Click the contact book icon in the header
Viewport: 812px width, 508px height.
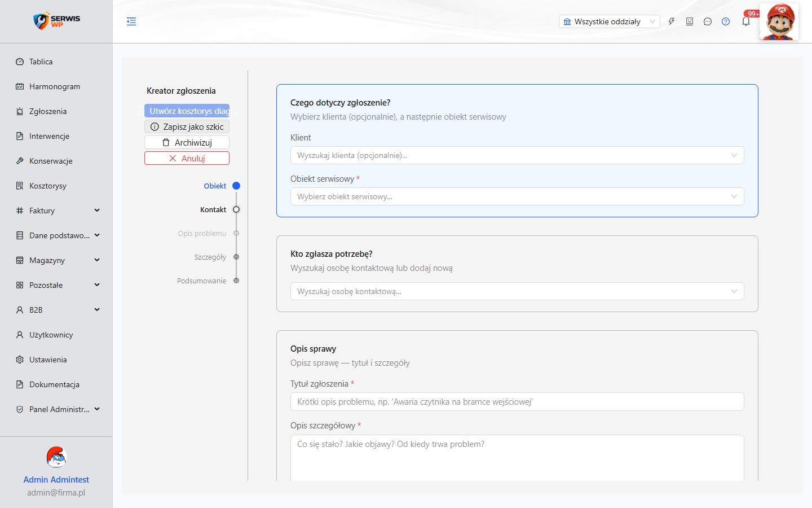click(690, 21)
